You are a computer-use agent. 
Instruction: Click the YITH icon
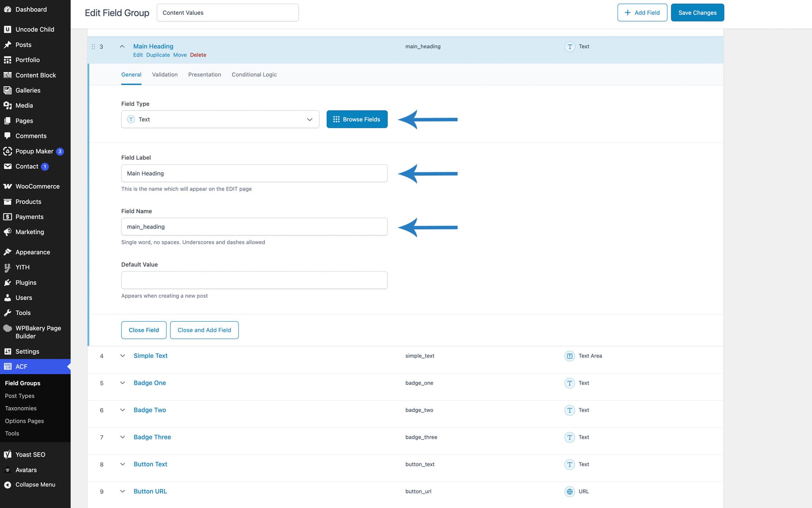[8, 267]
